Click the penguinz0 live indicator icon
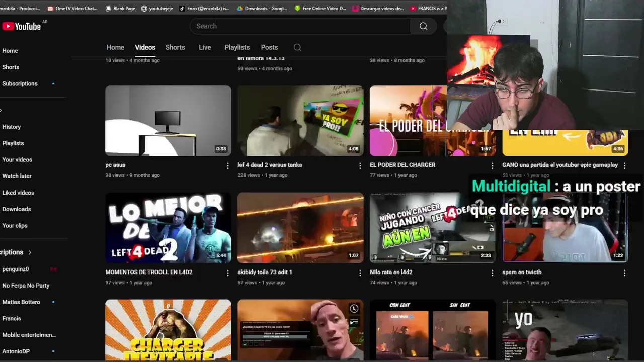 tap(53, 269)
